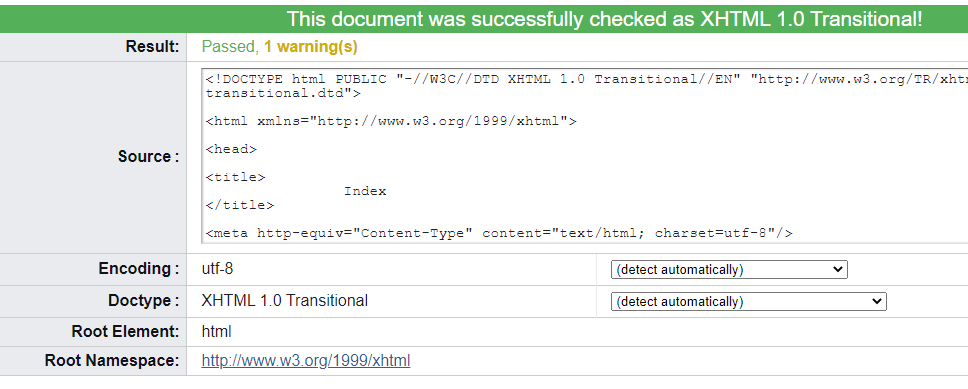Open the Doctype detect automatically dropdown

pyautogui.click(x=748, y=301)
